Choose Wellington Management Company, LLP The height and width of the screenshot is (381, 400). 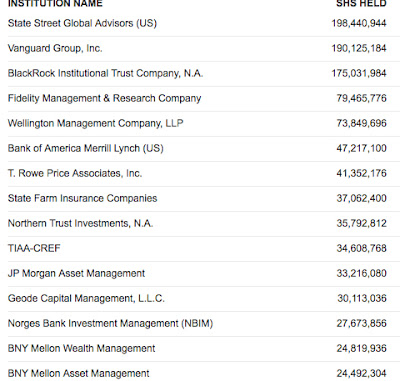[x=96, y=123]
